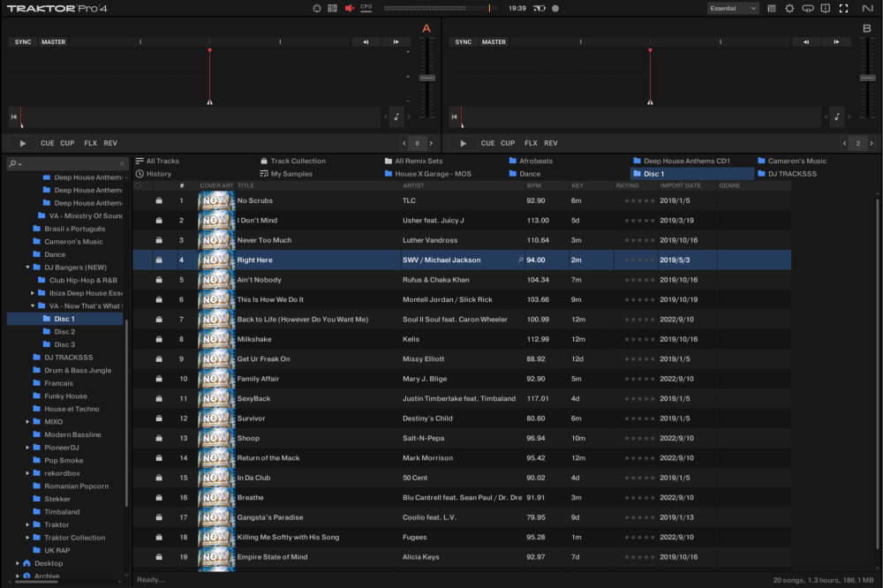Expand the Desktop tree node

18,563
